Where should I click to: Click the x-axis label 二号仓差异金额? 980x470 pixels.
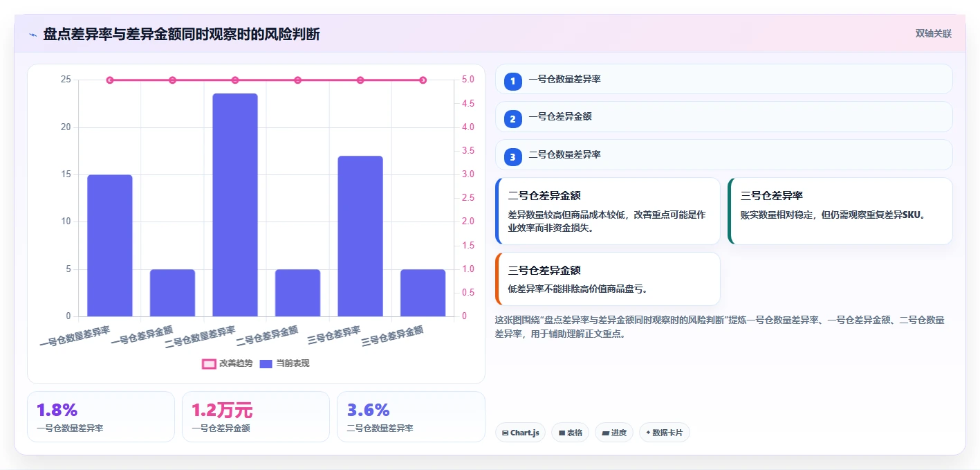pyautogui.click(x=268, y=336)
